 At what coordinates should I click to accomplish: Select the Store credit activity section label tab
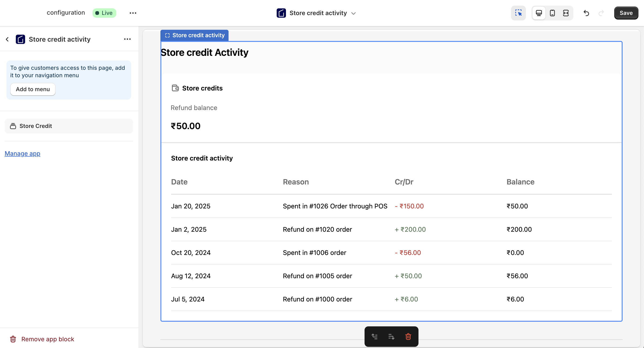click(195, 35)
